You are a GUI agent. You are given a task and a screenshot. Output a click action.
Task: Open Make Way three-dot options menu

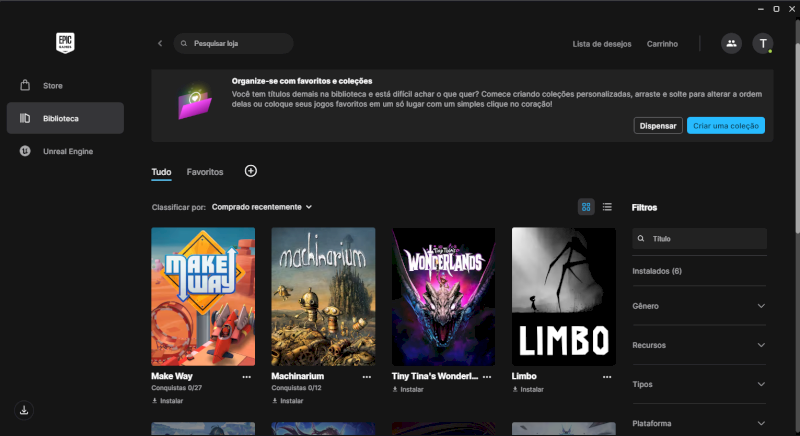pos(246,377)
